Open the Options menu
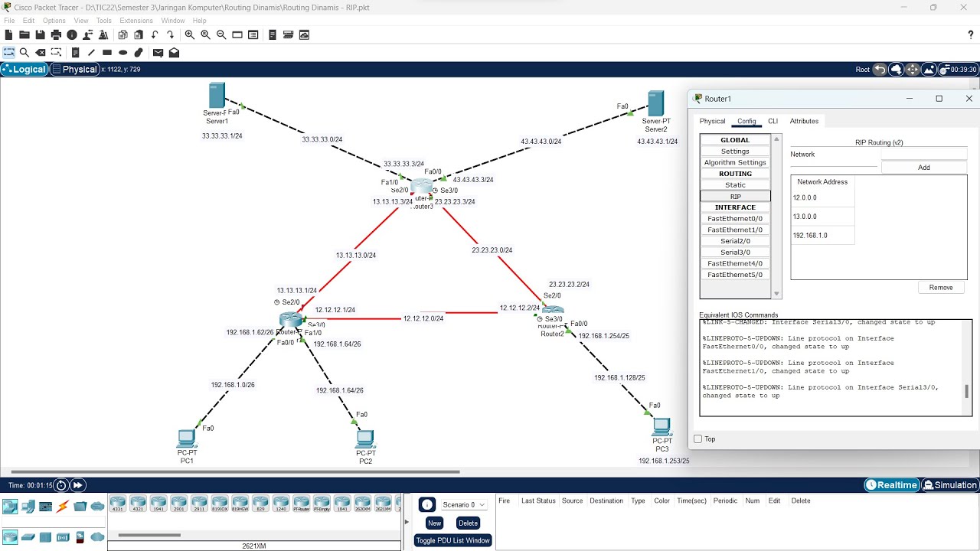The image size is (980, 551). coord(54,21)
